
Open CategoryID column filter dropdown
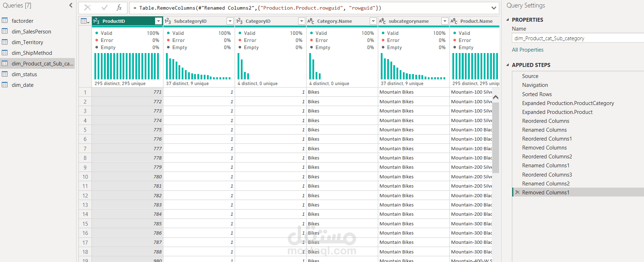(302, 21)
